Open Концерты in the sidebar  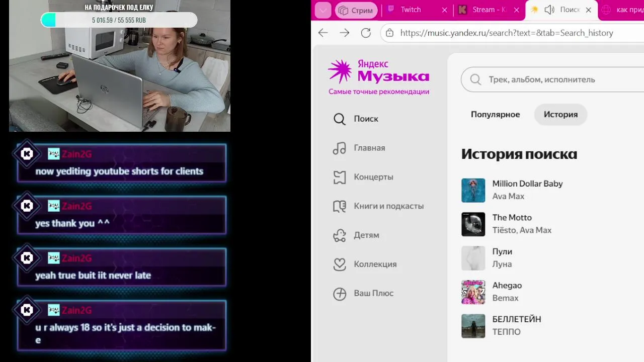click(x=373, y=177)
